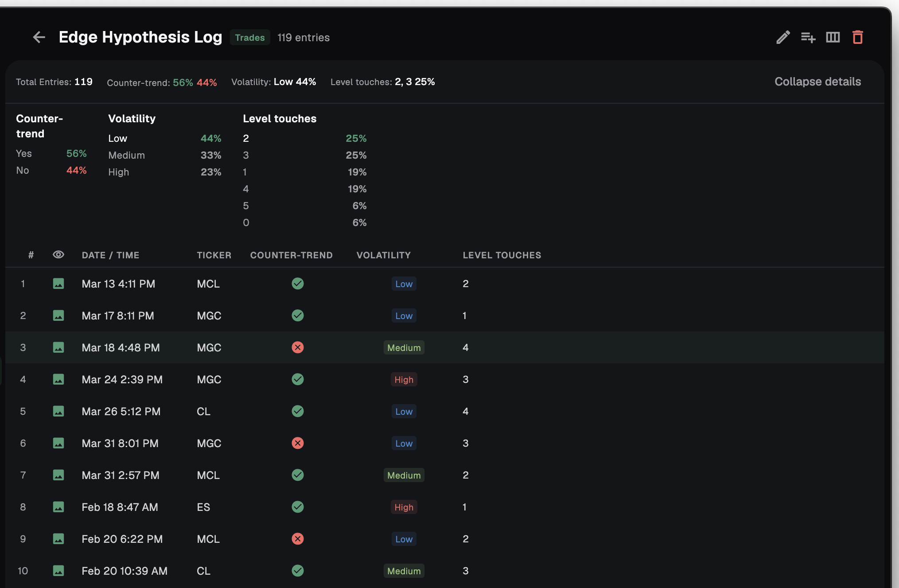Toggle the eye icon in the table header
This screenshot has height=588, width=899.
tap(58, 254)
